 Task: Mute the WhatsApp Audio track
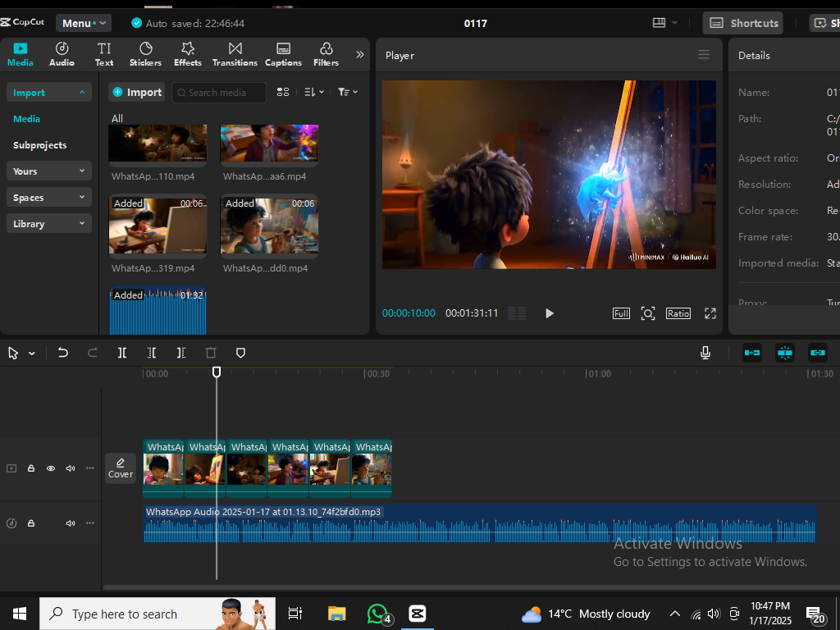71,523
